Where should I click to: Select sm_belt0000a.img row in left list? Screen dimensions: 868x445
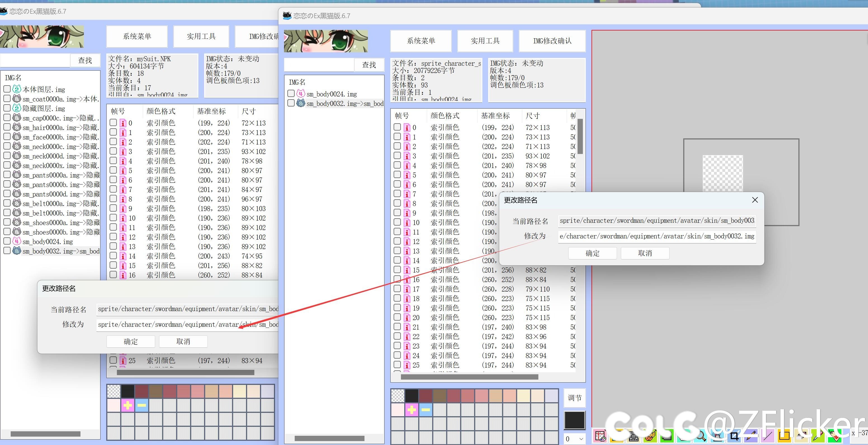[x=51, y=203]
